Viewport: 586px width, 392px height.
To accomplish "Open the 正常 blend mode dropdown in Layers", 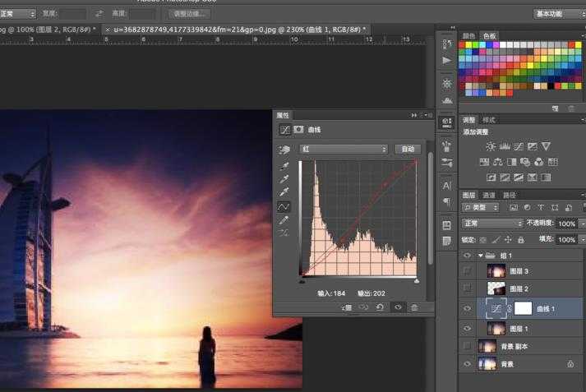I will (491, 224).
